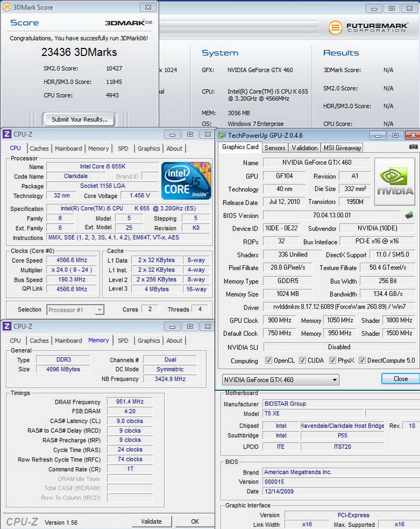Click the GPU Clock 900 MHz value
Viewport: 420px width, 529px height.
[x=279, y=320]
